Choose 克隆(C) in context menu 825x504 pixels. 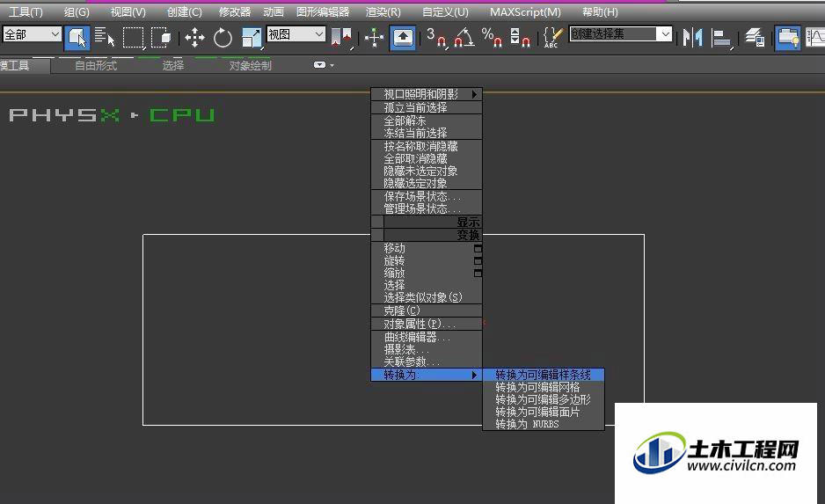click(427, 310)
